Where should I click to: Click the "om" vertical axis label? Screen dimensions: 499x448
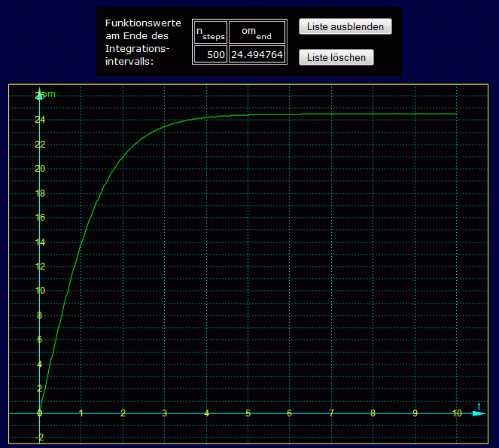48,94
